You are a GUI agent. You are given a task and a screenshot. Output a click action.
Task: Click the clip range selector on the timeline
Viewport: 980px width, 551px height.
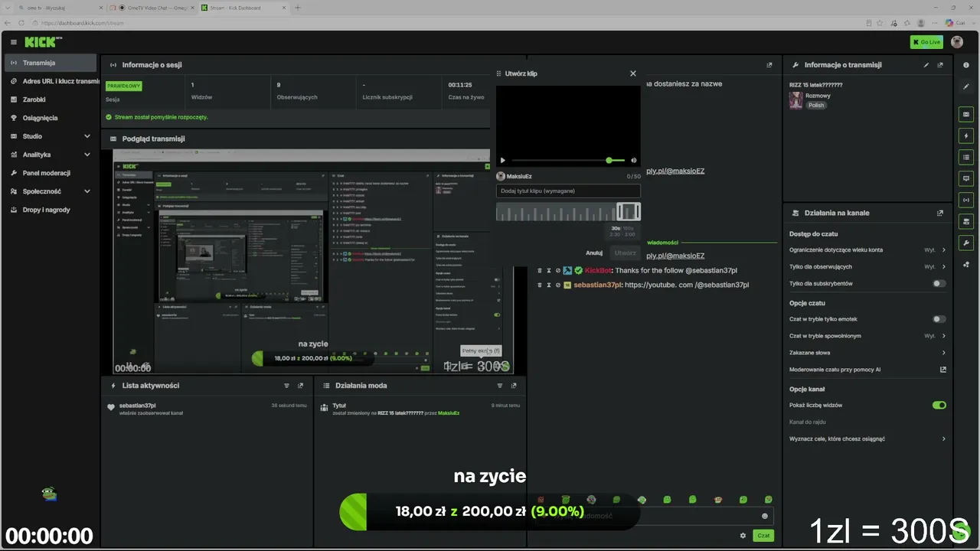point(629,212)
